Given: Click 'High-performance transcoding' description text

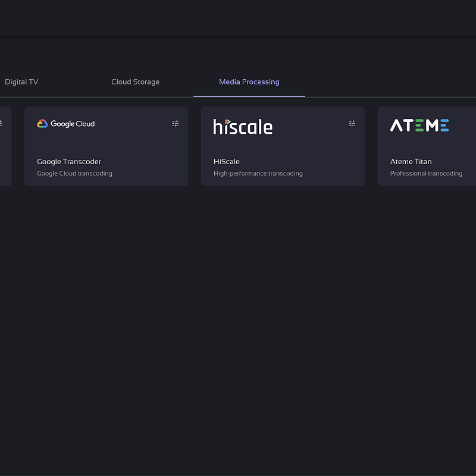Looking at the screenshot, I should [258, 174].
